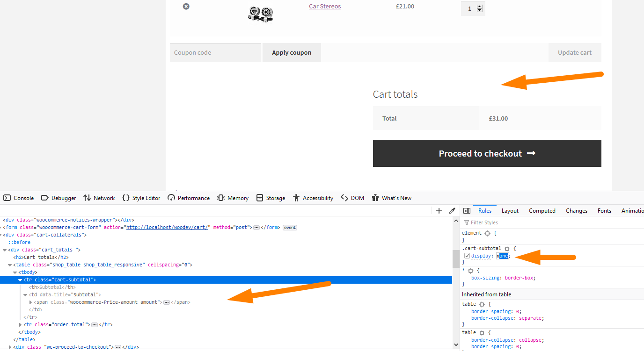Select the Rules sidebar tab
Image resolution: width=644 pixels, height=351 pixels.
[485, 211]
